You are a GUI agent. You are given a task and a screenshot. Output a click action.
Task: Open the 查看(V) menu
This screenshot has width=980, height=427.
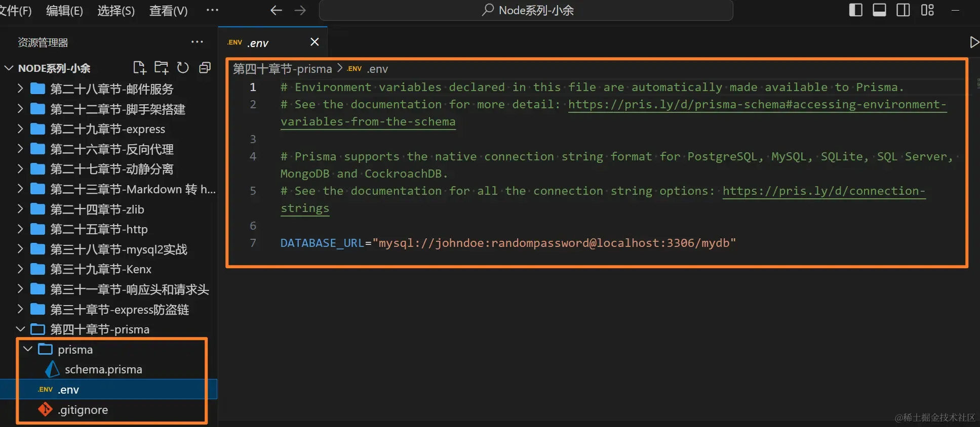click(x=168, y=11)
